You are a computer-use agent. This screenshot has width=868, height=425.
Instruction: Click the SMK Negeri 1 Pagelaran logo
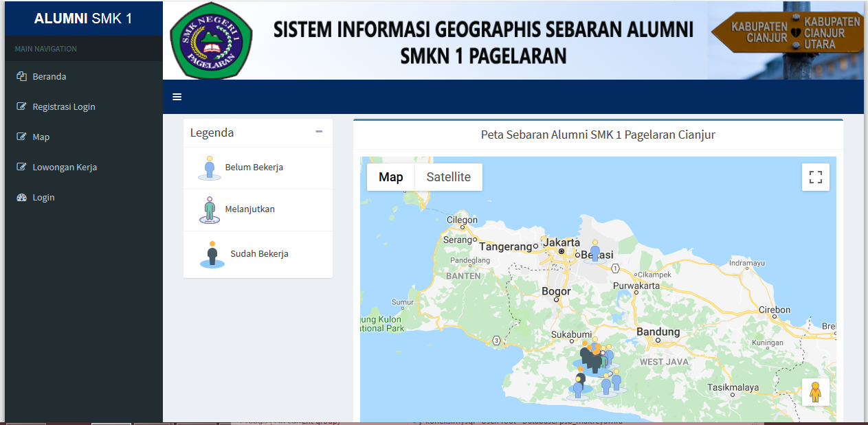coord(211,40)
